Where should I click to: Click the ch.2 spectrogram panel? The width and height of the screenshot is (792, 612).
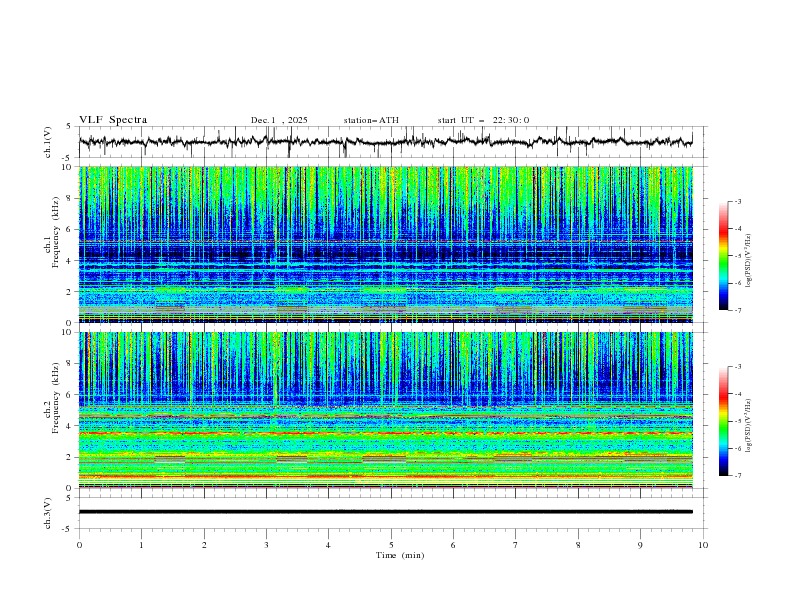[386, 410]
